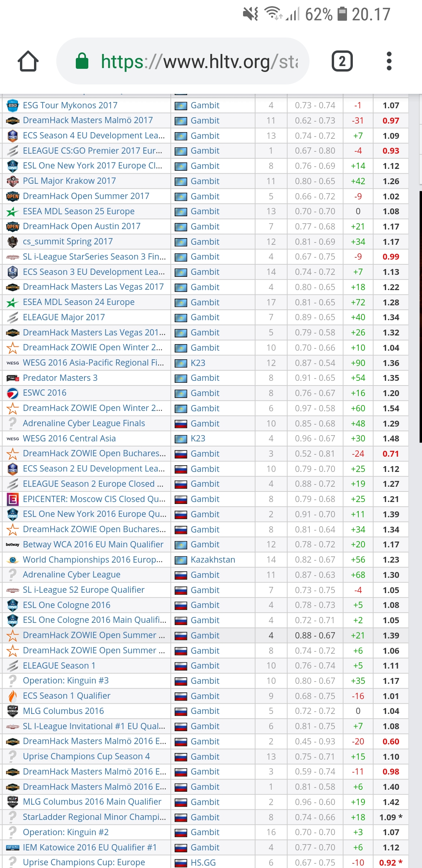Screen dimensions: 422x868
Task: Tap the battery 62% status indicator
Action: point(326,14)
